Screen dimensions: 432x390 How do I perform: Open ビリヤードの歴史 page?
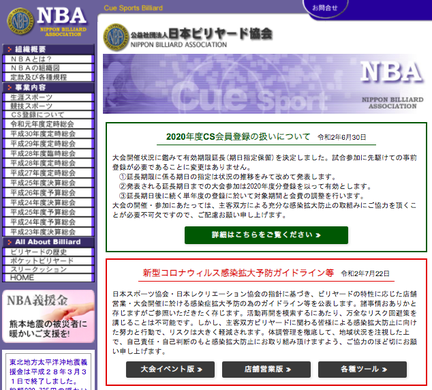click(x=48, y=252)
